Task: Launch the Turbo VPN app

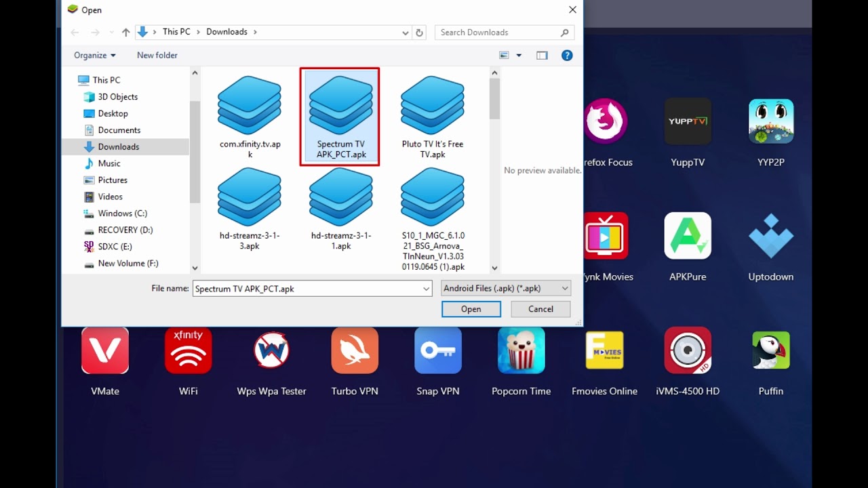Action: [x=354, y=350]
